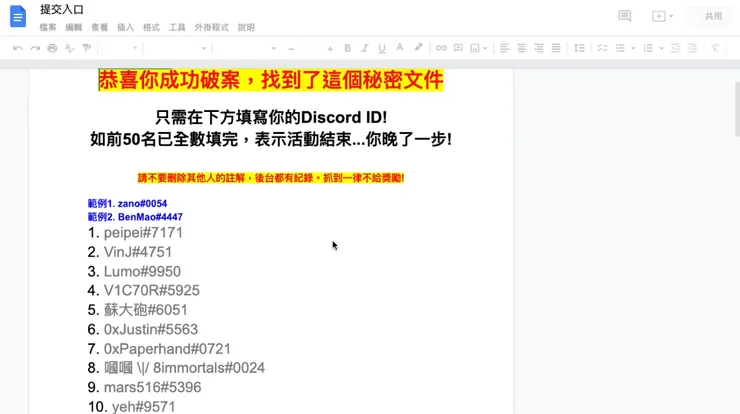
Task: Decrease font size with minus button
Action: point(291,49)
